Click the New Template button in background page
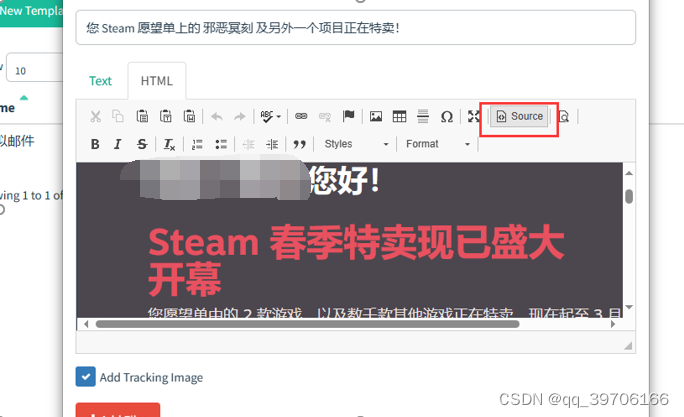Viewport: 684px width, 417px height. (31, 11)
